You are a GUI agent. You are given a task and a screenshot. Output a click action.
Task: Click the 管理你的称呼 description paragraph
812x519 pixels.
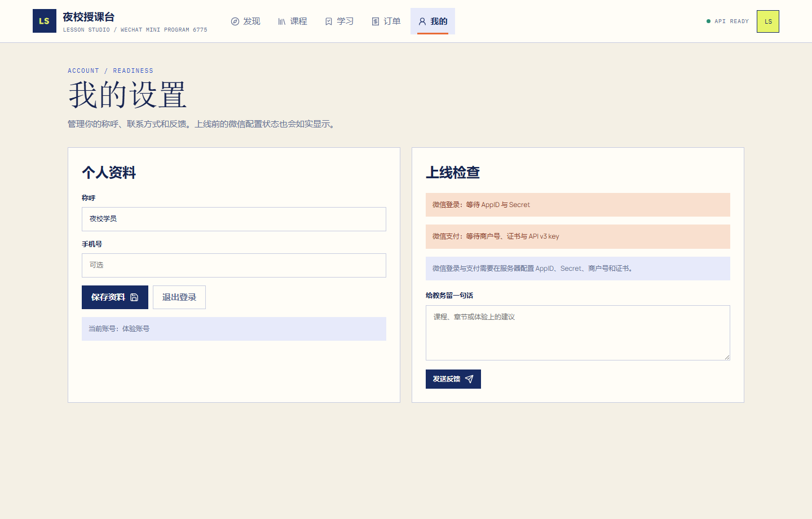pos(203,124)
